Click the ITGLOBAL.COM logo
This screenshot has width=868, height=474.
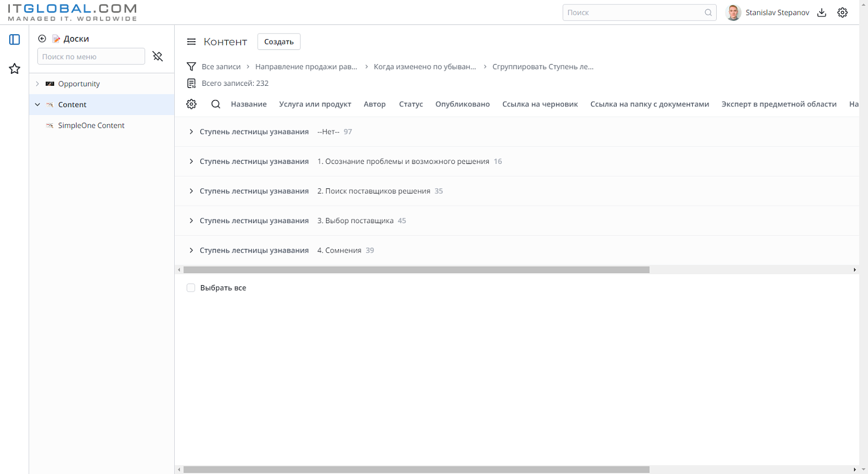[72, 12]
